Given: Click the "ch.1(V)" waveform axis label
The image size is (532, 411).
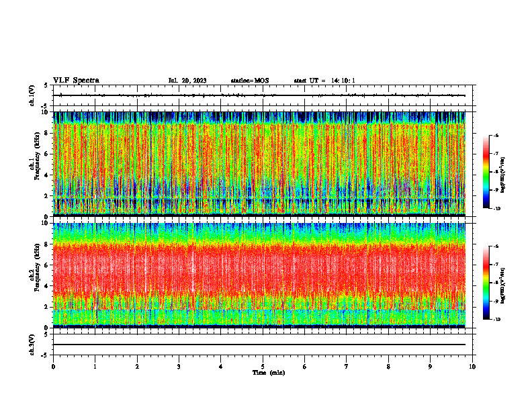Looking at the screenshot, I should (x=32, y=95).
